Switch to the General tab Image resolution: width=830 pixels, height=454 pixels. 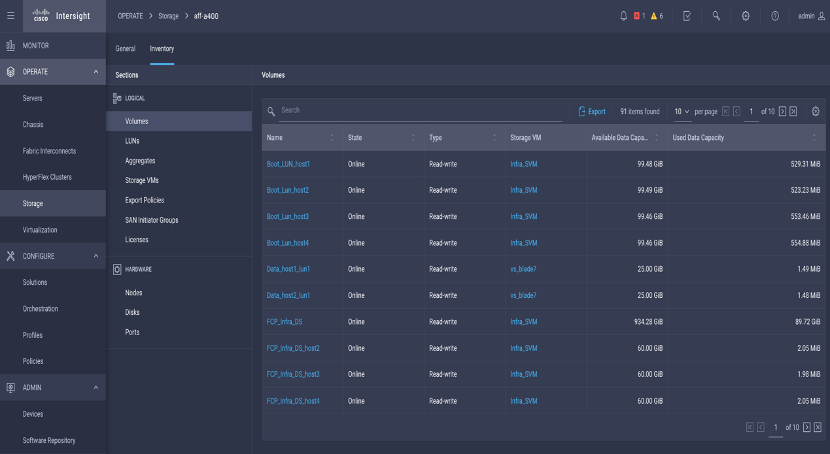pyautogui.click(x=126, y=48)
